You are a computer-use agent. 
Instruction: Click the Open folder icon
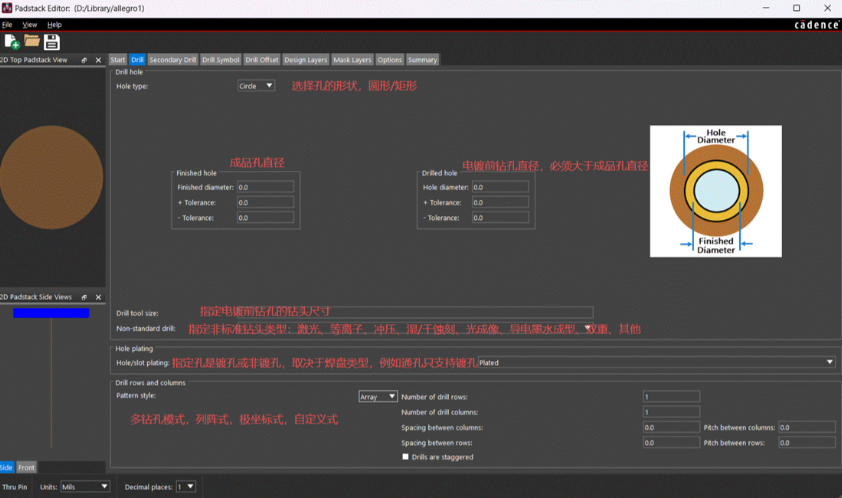point(32,41)
